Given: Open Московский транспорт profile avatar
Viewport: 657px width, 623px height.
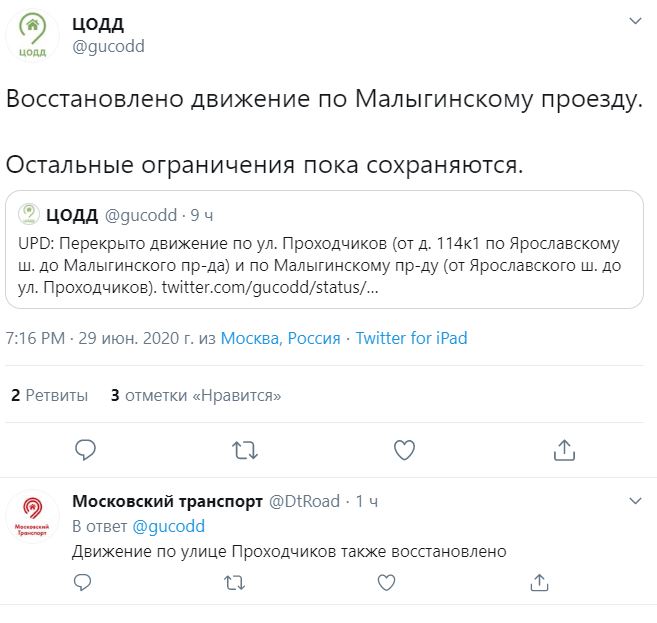Looking at the screenshot, I should pyautogui.click(x=33, y=516).
